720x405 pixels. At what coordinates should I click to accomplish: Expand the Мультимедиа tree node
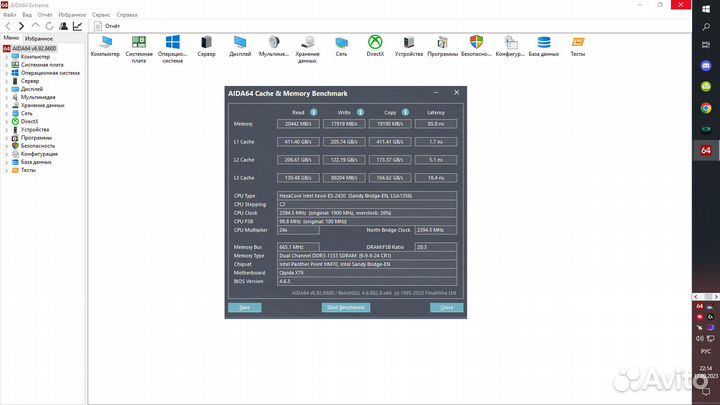(x=6, y=97)
